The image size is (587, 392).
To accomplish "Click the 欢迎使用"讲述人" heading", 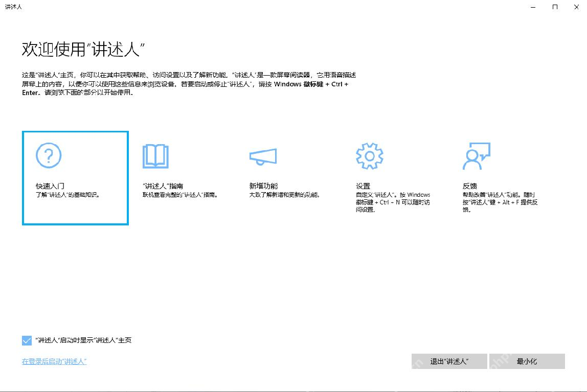I will tap(83, 50).
